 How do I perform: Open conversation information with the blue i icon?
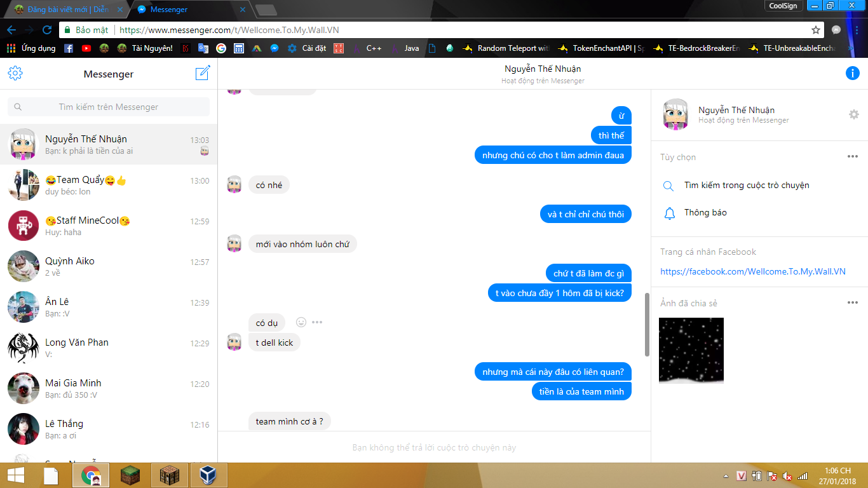pyautogui.click(x=853, y=73)
